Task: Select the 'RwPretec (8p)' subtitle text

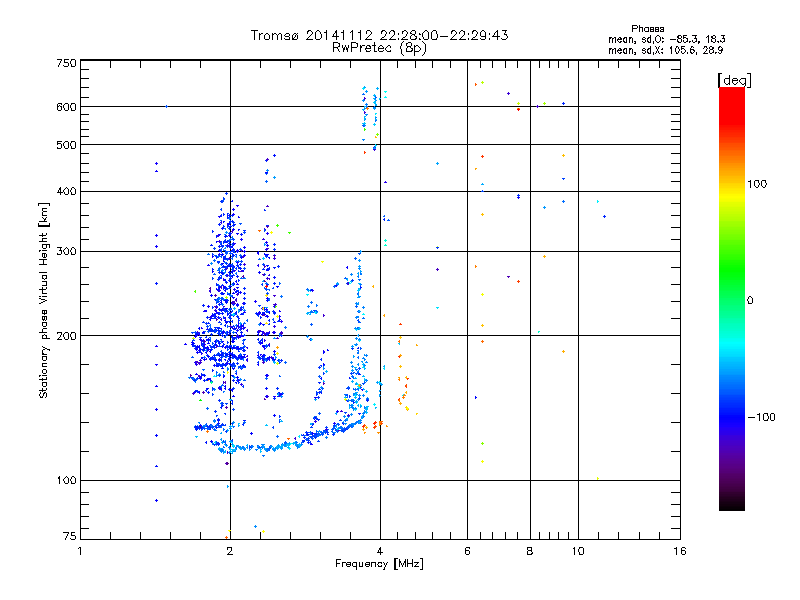Action: pyautogui.click(x=379, y=48)
